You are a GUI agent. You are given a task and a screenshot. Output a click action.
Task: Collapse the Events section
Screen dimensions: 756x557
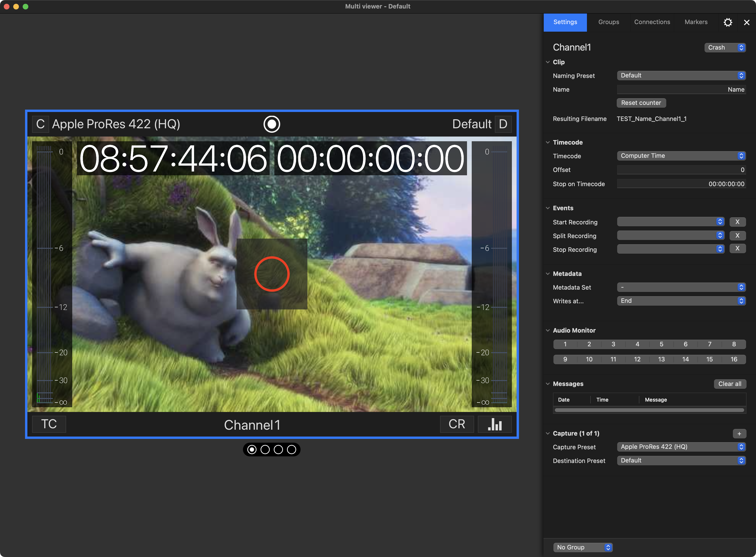click(548, 208)
